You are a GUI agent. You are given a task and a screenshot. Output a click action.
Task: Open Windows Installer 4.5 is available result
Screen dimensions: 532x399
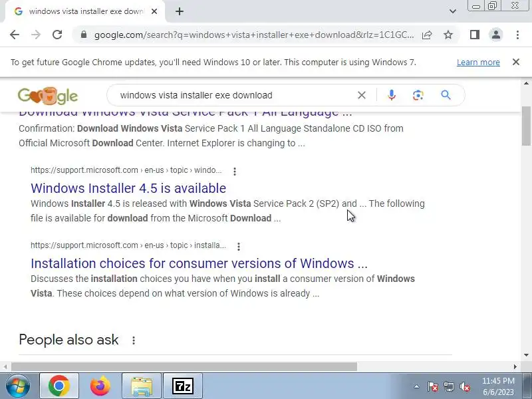click(x=128, y=188)
